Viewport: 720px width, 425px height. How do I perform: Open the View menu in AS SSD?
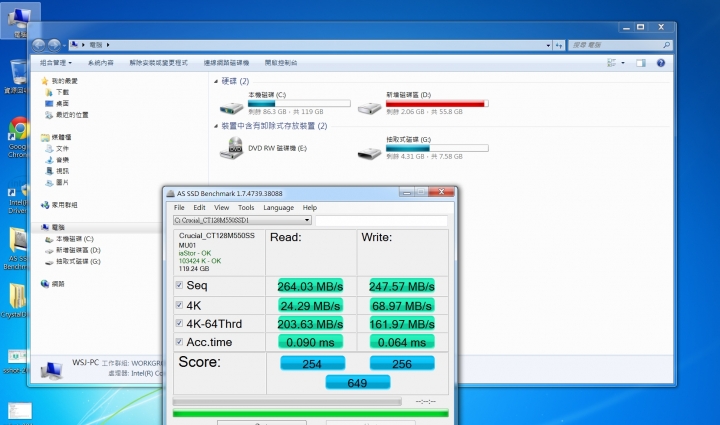point(221,207)
